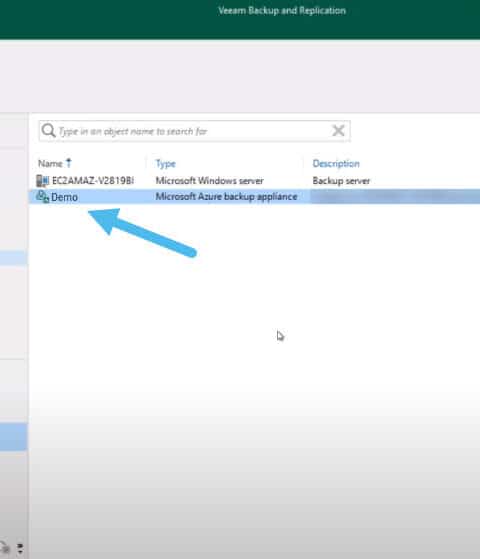
Task: Click the Microsoft Windows server type cell
Action: [210, 181]
